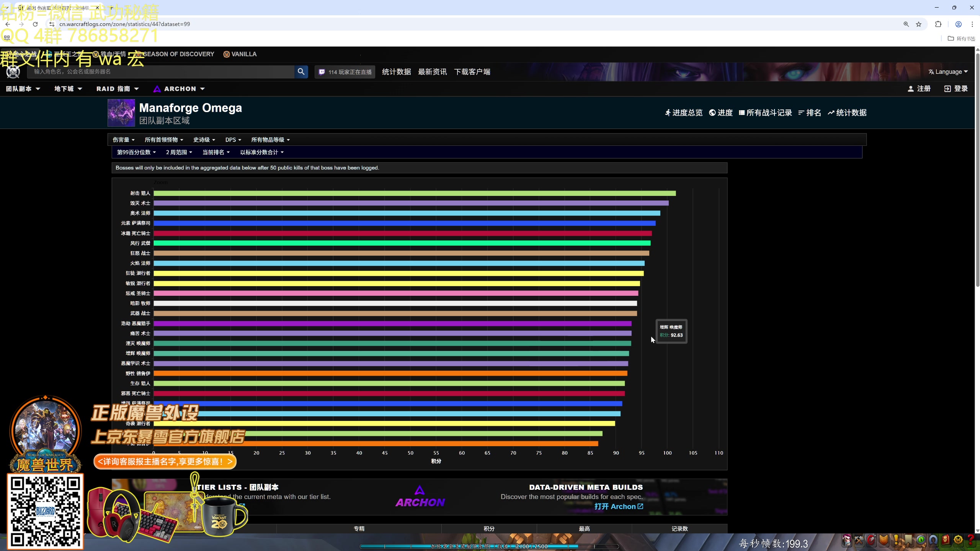
Task: Open the Chrome three-dot menu
Action: [x=972, y=24]
